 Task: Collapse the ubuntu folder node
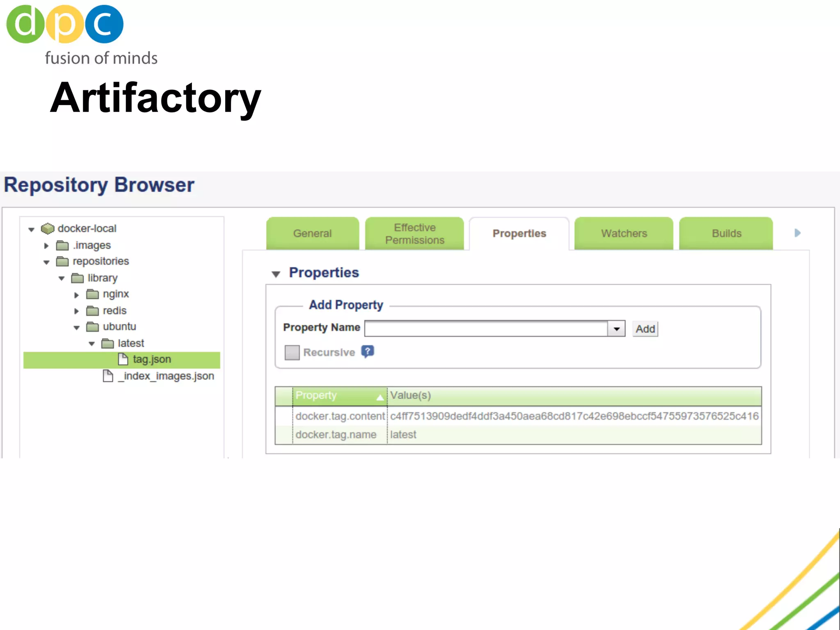pyautogui.click(x=77, y=327)
